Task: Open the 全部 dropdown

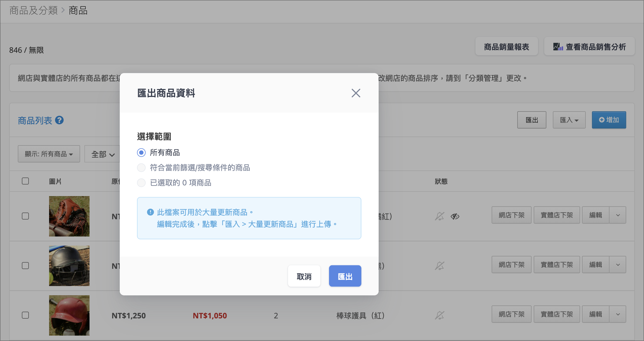Action: 102,154
